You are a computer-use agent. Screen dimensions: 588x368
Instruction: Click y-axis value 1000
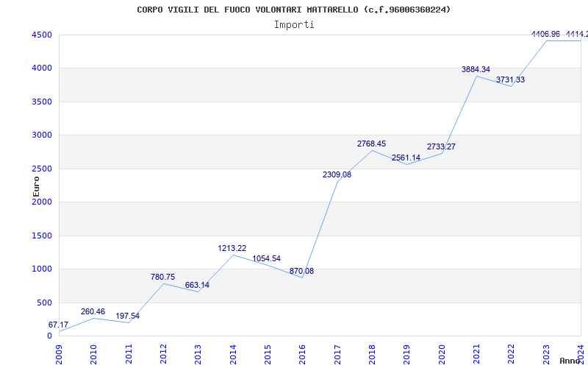[x=42, y=269]
